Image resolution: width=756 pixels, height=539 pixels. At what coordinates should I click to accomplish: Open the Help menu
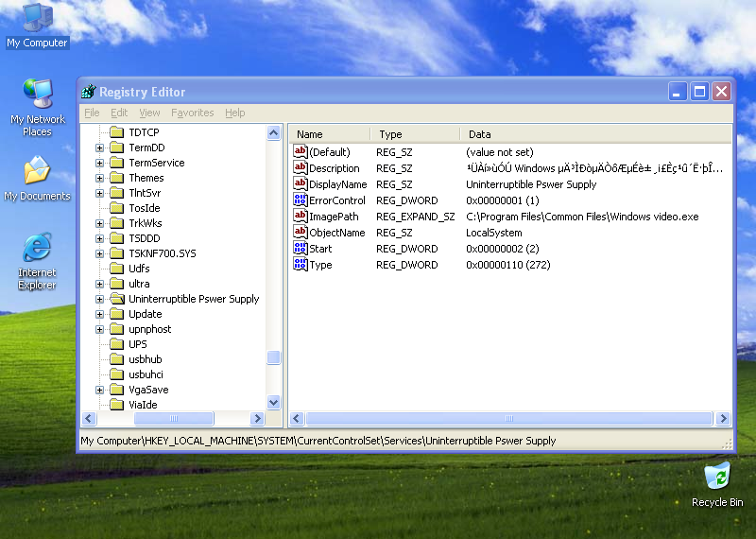[234, 113]
